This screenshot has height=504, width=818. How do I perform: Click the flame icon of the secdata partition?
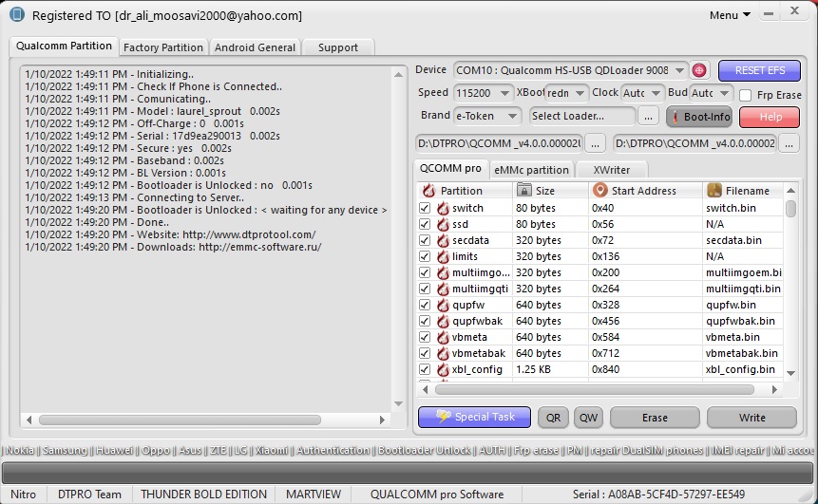pos(443,240)
